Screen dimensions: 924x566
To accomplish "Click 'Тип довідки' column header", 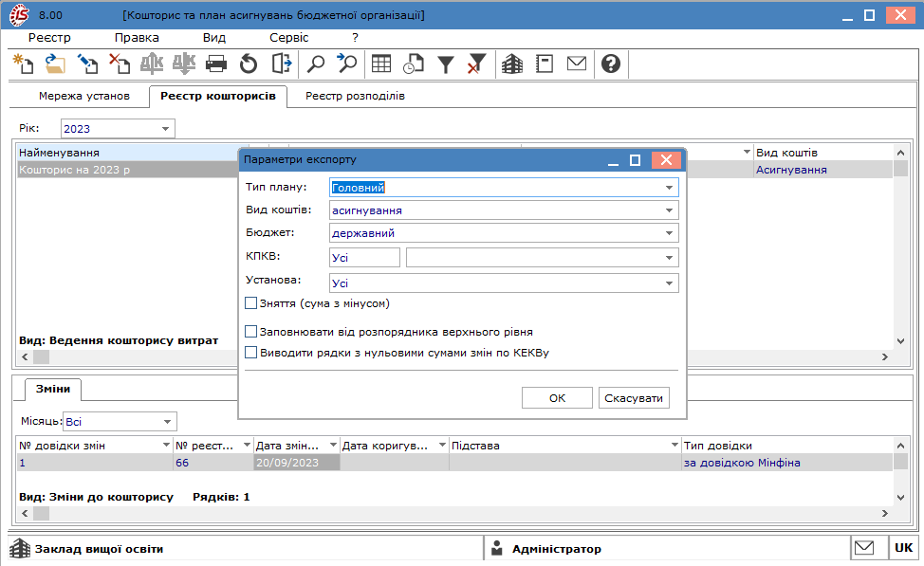I will [x=786, y=446].
